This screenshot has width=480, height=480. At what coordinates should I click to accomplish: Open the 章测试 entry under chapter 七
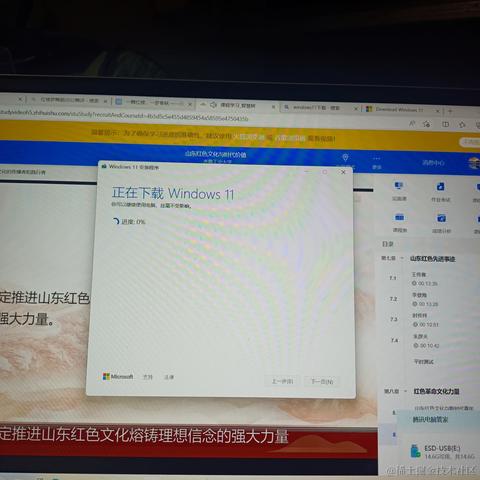click(x=423, y=362)
